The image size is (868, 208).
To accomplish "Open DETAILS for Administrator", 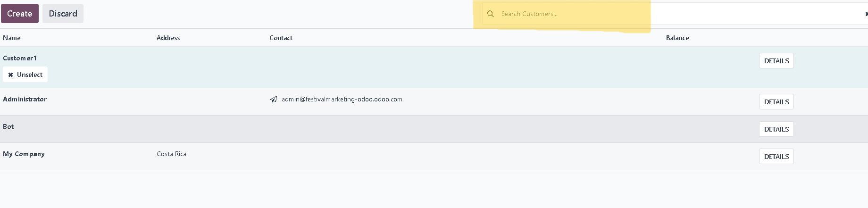I will click(776, 102).
